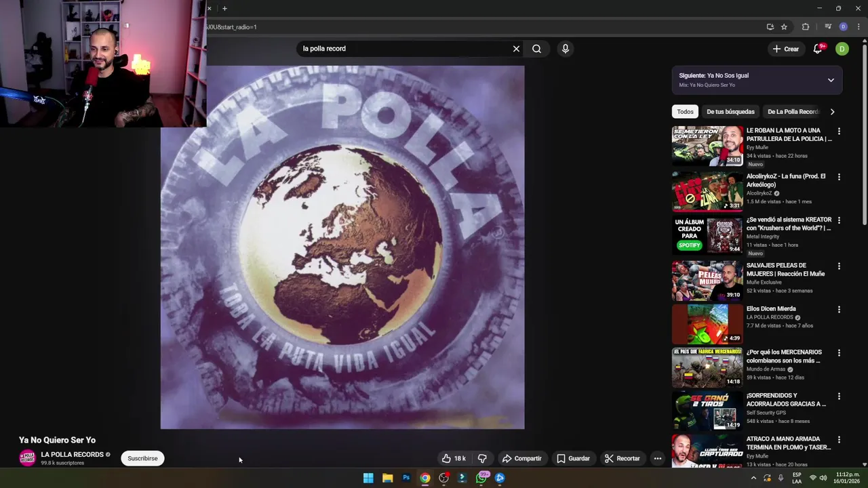Open Chrome extensions puzzle icon

point(806,27)
